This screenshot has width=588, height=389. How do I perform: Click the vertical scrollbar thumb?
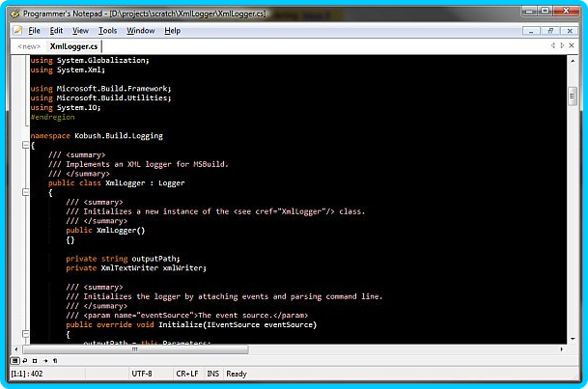point(573,97)
